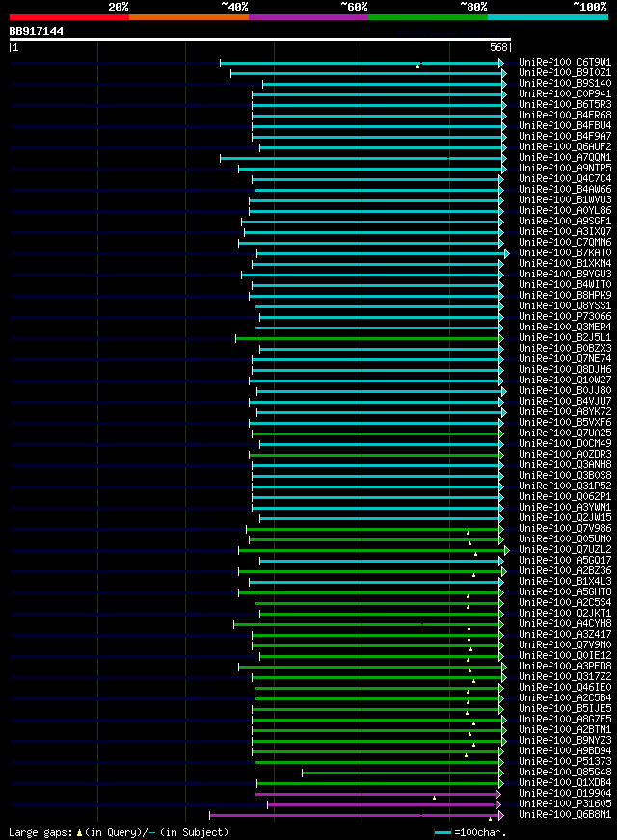Open hit UniRef100_B9I0Z1
This screenshot has width=617, height=840.
[x=565, y=73]
